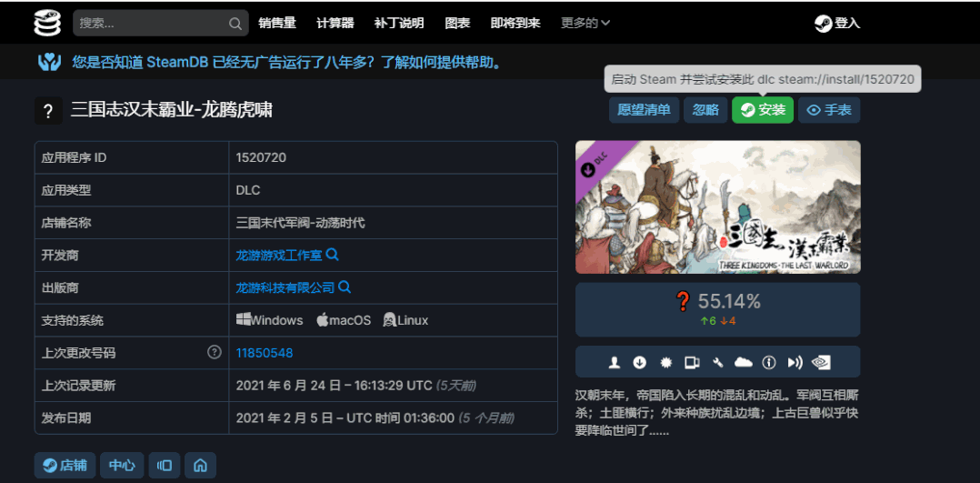Screen dimensions: 980x483
Task: Toggle the 手表 watch eye button
Action: 829,110
